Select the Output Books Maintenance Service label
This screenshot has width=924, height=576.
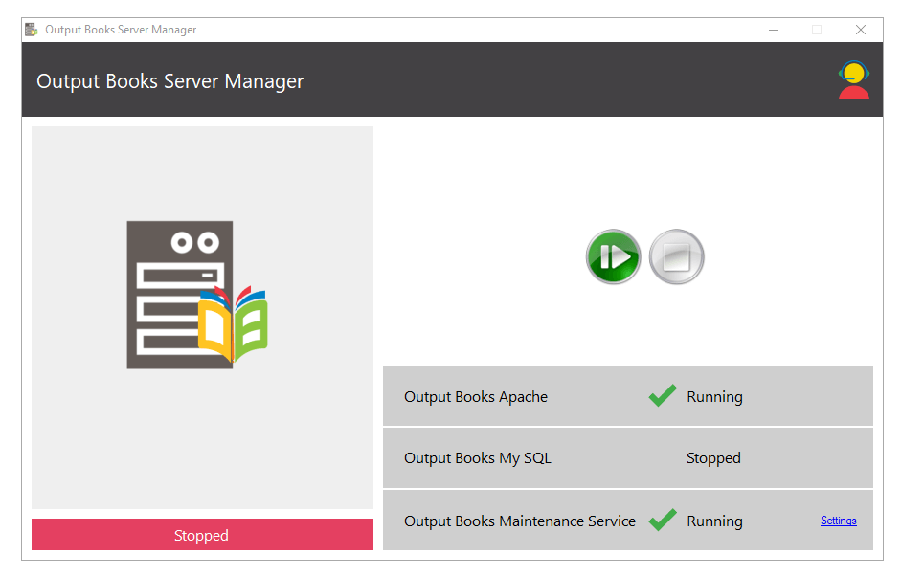520,521
